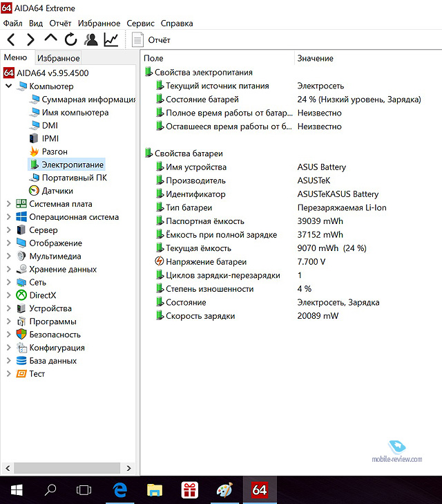Click the database icon for База данных
The height and width of the screenshot is (504, 442).
point(21,361)
